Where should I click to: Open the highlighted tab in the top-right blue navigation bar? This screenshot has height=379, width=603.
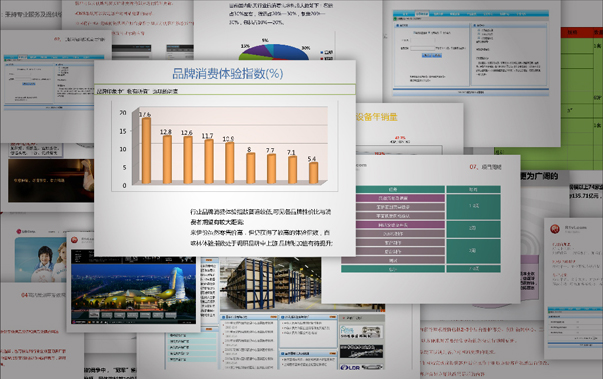(422, 14)
